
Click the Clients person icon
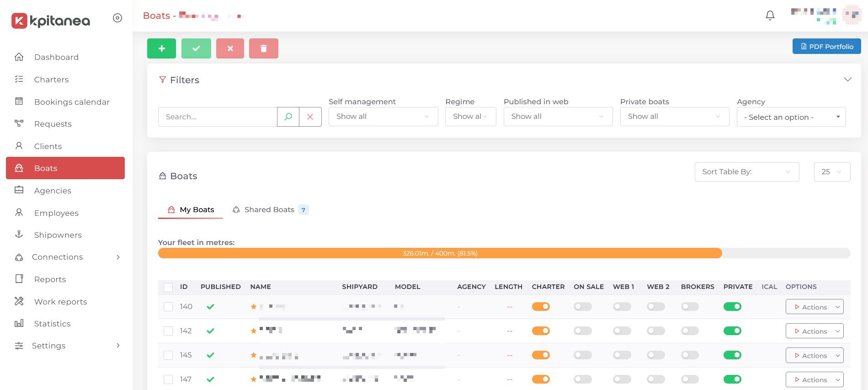pyautogui.click(x=19, y=146)
